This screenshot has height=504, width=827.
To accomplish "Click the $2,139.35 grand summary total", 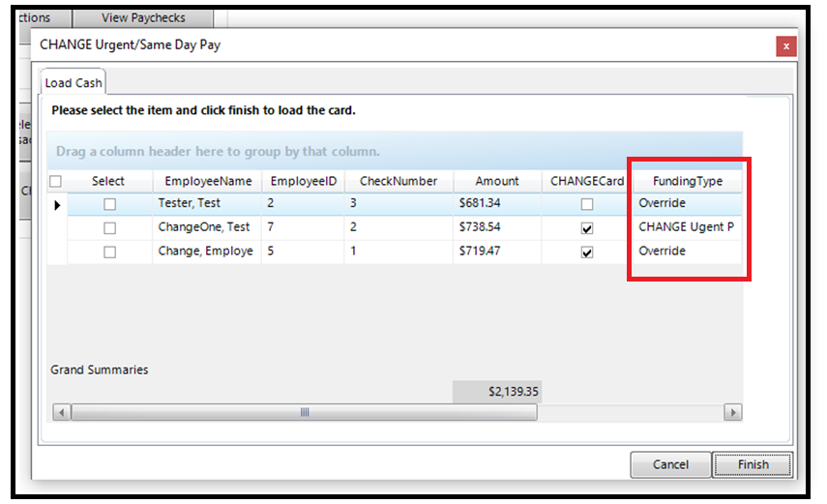I will 497,392.
